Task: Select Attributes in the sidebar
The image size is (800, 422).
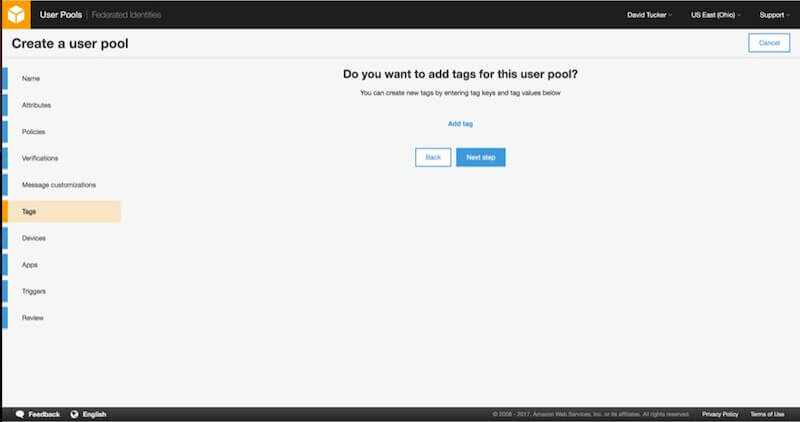Action: (36, 105)
